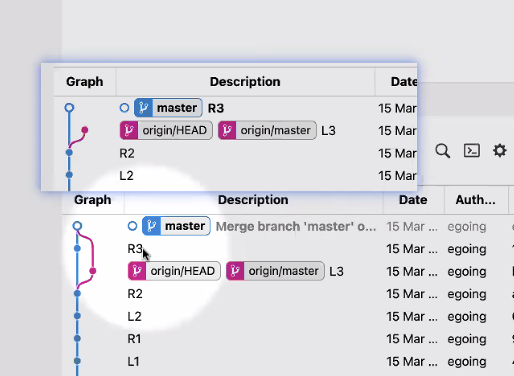The image size is (514, 376).
Task: Click the pink L3 graph node in main list
Action: point(93,271)
